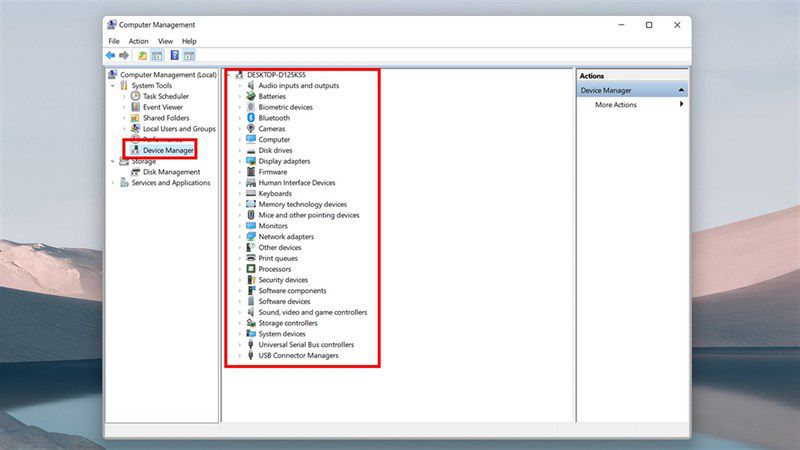Collapse the Storage tree node
Screen dimensions: 800x450
tap(113, 161)
